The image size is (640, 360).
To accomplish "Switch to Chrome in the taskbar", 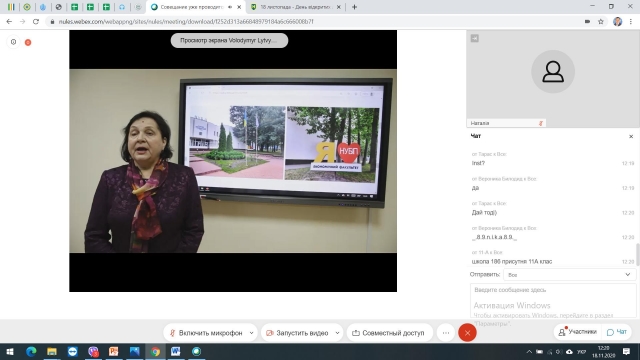I will click(155, 351).
